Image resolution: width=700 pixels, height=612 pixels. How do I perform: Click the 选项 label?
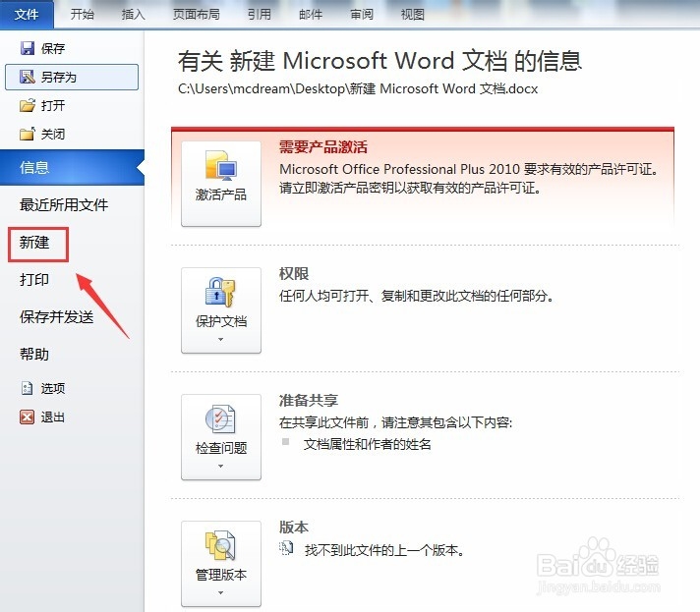pyautogui.click(x=53, y=388)
